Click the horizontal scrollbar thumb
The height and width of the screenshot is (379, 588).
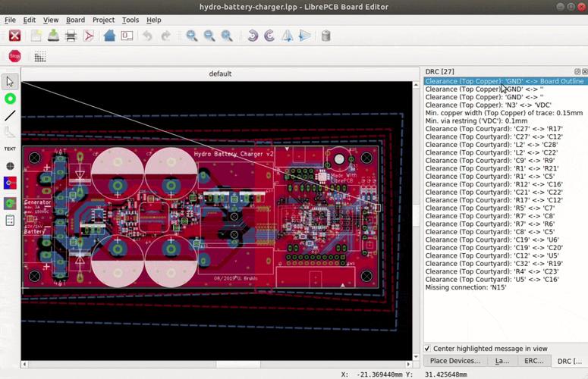coord(238,364)
